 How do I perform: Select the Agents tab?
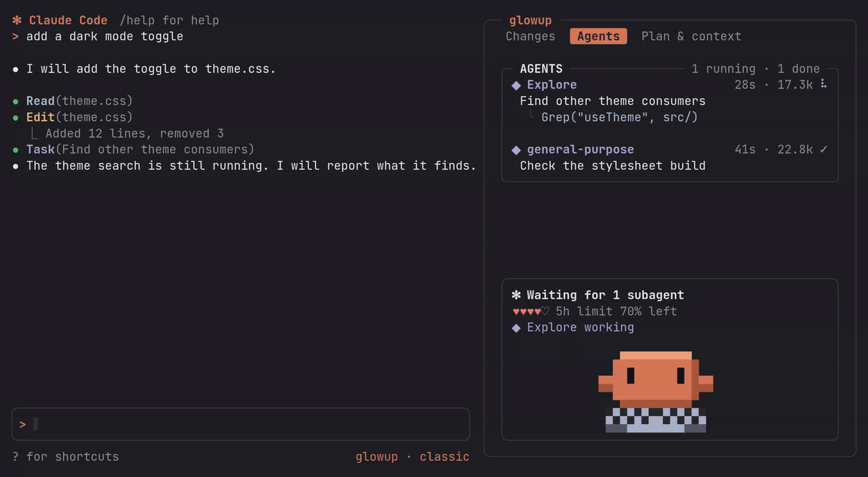pos(598,37)
